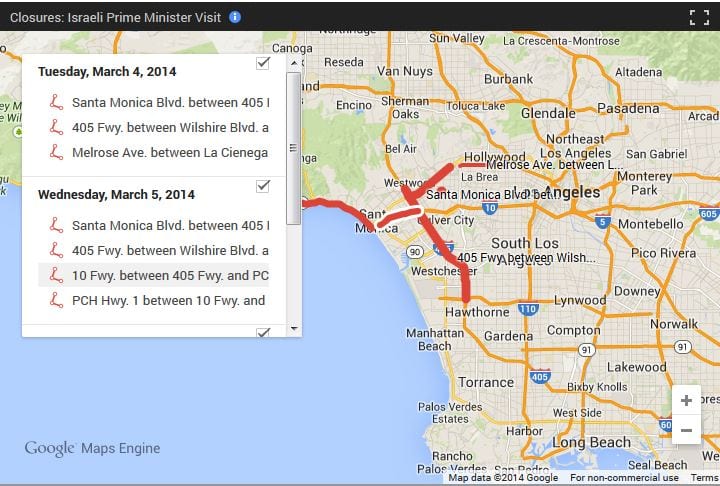Click the Interstate 10 shield near Culver City
The image size is (720, 486).
point(490,208)
